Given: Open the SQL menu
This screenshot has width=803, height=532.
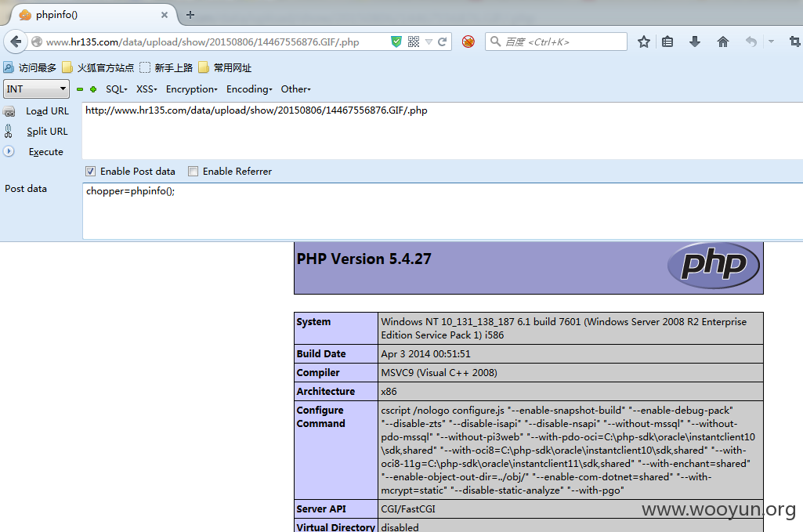Looking at the screenshot, I should pos(117,89).
